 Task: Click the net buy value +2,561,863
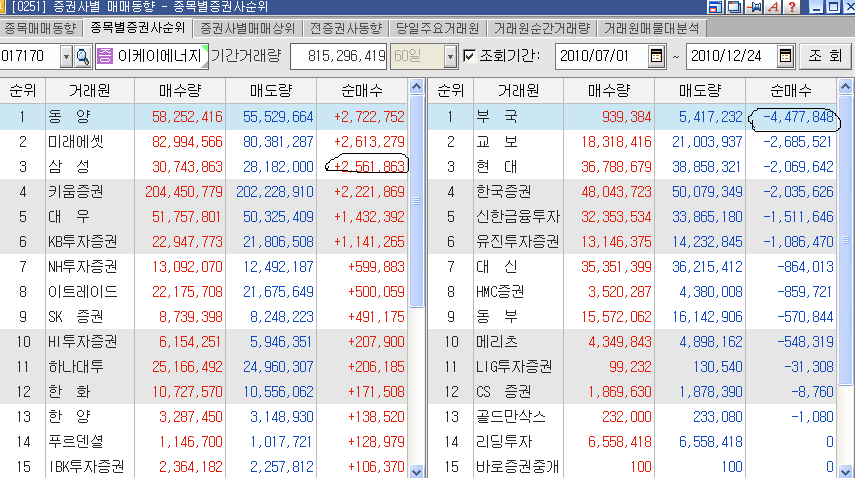pyautogui.click(x=369, y=167)
